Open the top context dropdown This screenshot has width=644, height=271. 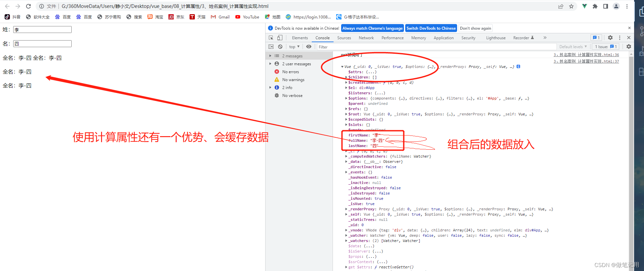tap(294, 46)
